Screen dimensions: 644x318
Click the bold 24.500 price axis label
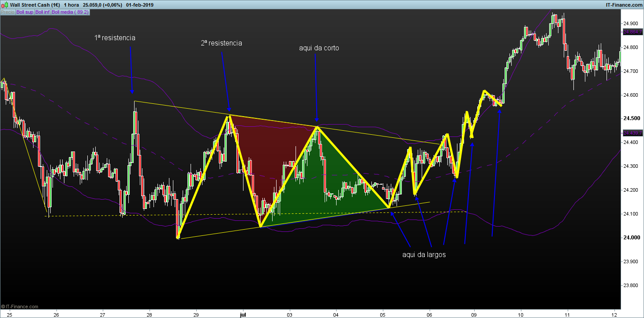(631, 119)
